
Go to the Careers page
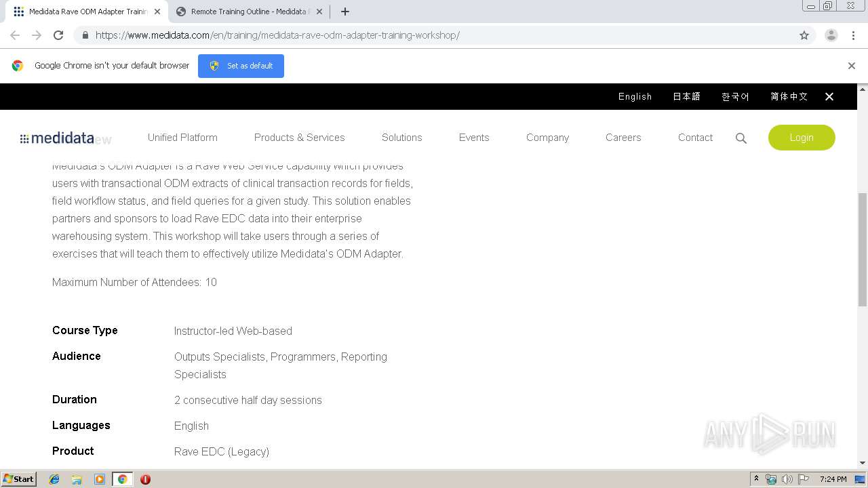point(623,137)
